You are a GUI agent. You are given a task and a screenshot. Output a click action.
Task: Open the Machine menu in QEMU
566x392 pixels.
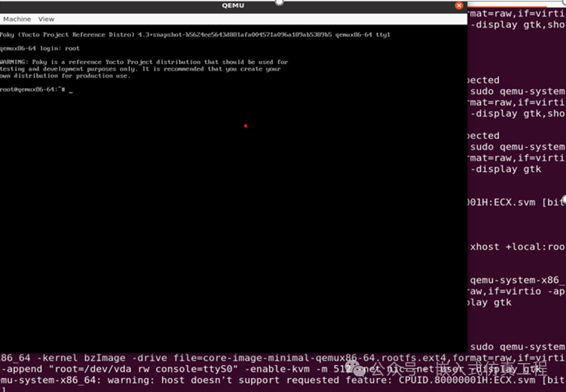coord(17,19)
